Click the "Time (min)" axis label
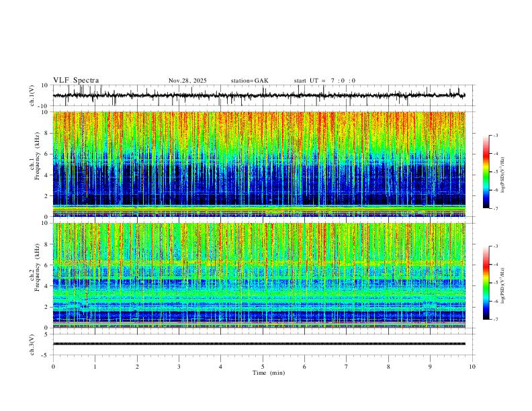Screen dimensions: 532x411 click(x=269, y=373)
